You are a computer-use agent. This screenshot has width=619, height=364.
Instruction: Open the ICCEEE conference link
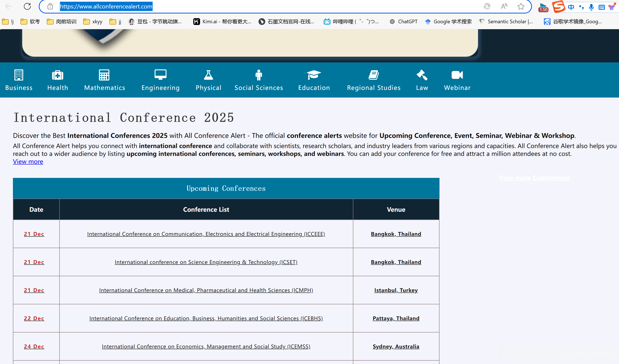point(206,234)
